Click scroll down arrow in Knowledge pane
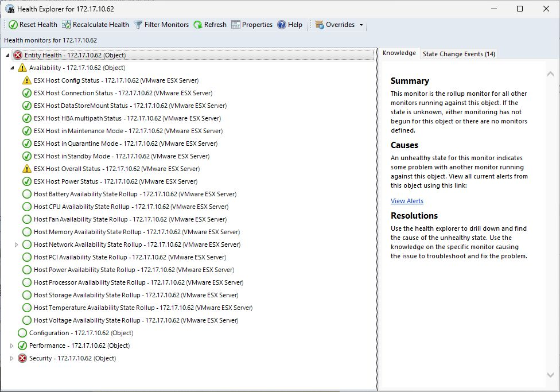 550,375
